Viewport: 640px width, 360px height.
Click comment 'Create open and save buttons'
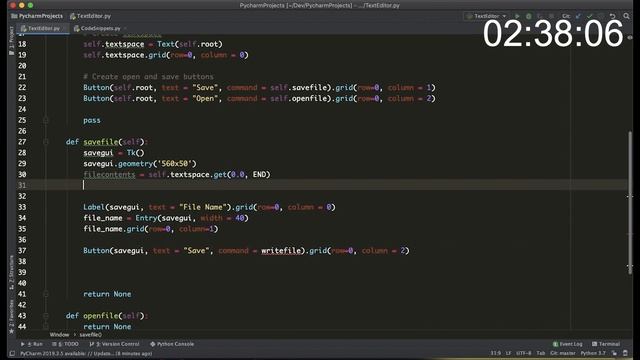[x=148, y=77]
